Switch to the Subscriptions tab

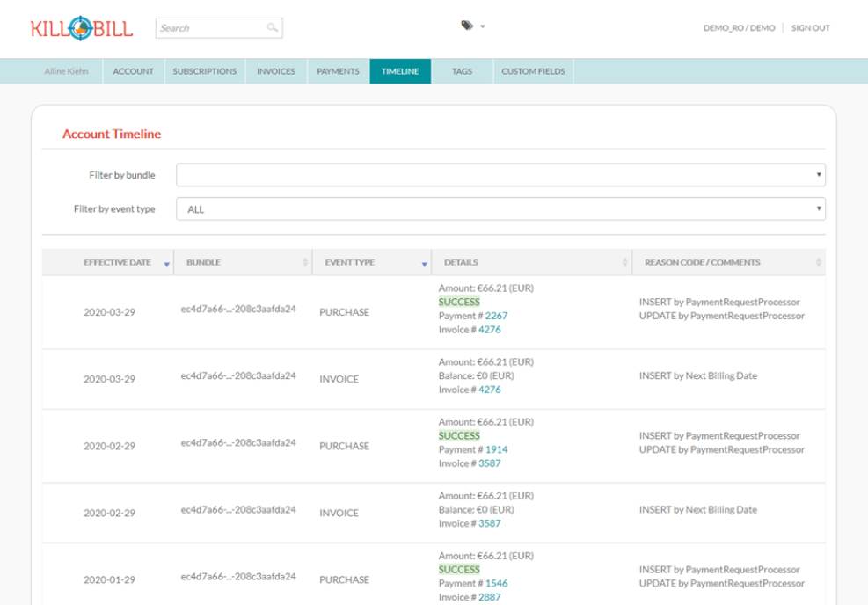click(204, 71)
